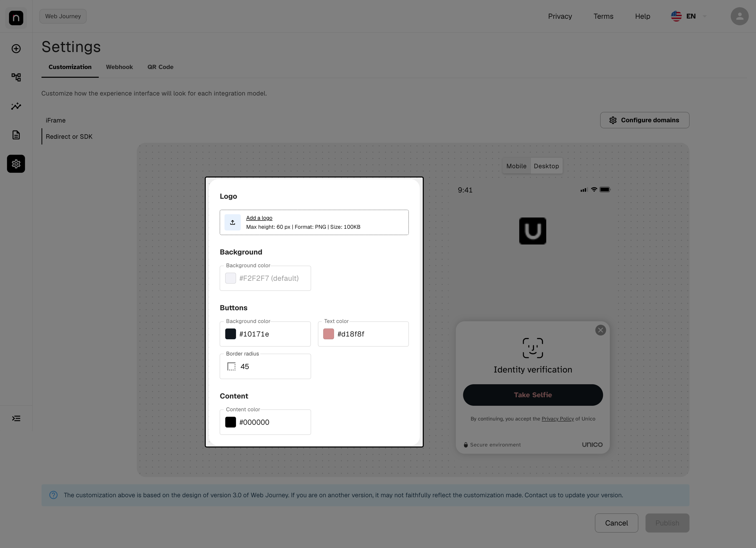Click the Unico logo in the top-left corner
The height and width of the screenshot is (548, 756).
click(16, 18)
